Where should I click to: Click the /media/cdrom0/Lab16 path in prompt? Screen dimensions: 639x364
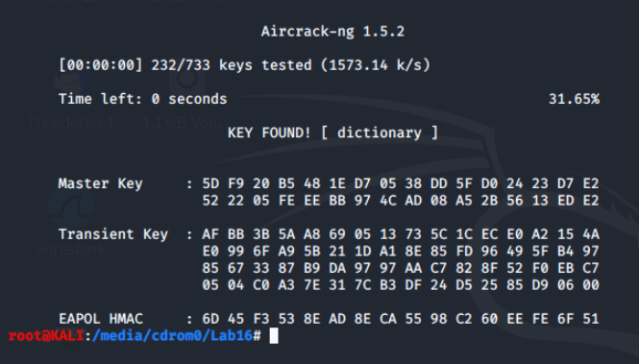point(172,335)
